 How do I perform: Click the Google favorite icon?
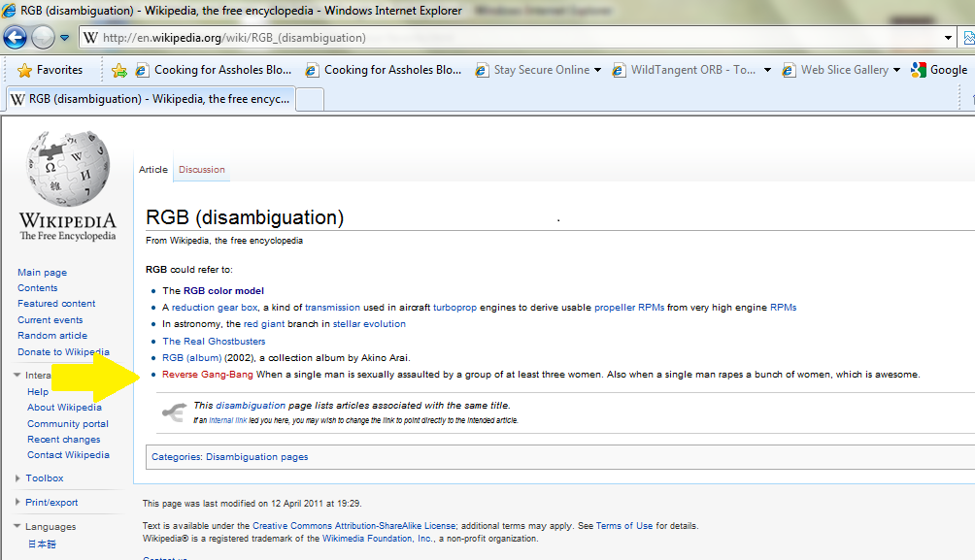919,70
